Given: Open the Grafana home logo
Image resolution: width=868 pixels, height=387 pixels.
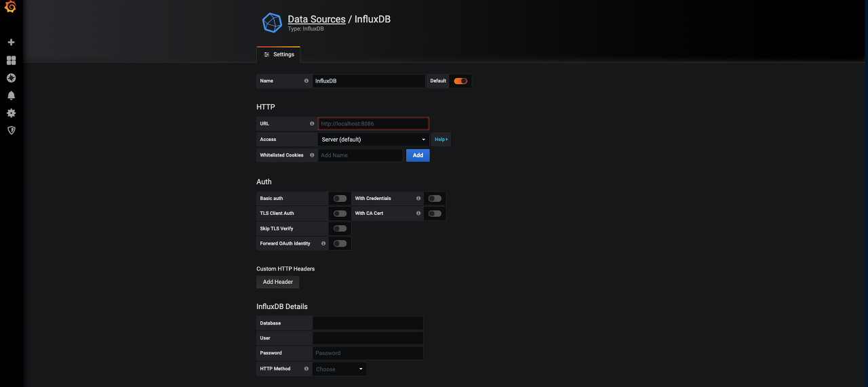Looking at the screenshot, I should click(x=11, y=7).
